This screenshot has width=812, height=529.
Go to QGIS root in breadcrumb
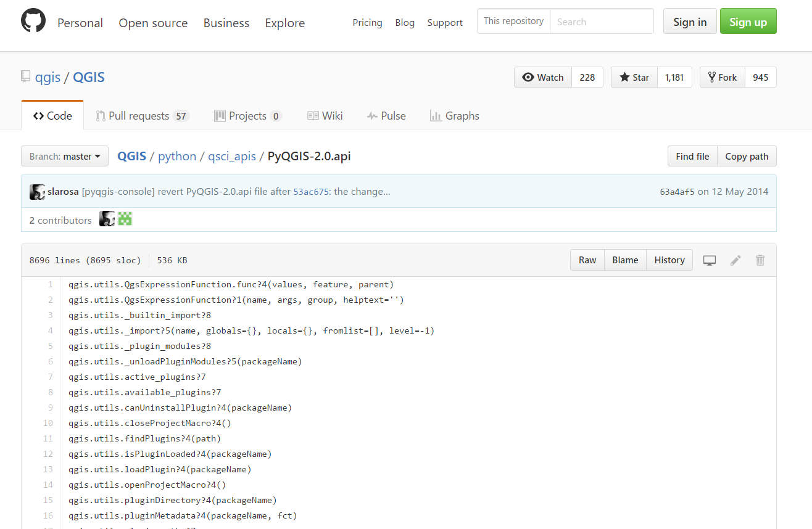pyautogui.click(x=132, y=156)
